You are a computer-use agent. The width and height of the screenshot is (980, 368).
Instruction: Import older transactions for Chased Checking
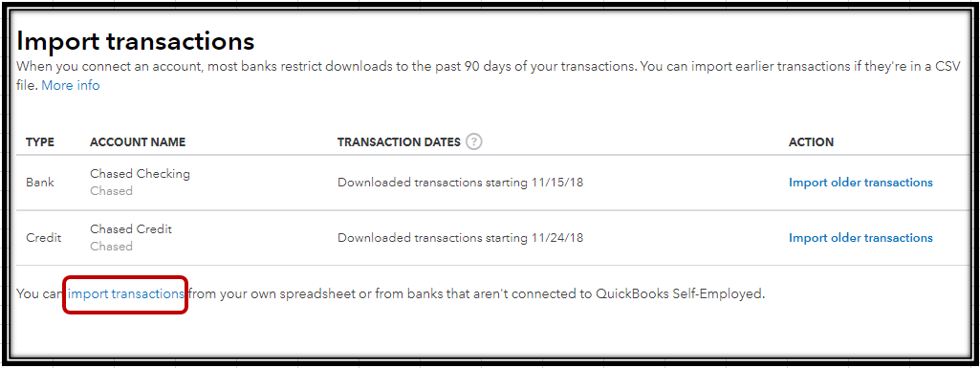860,183
